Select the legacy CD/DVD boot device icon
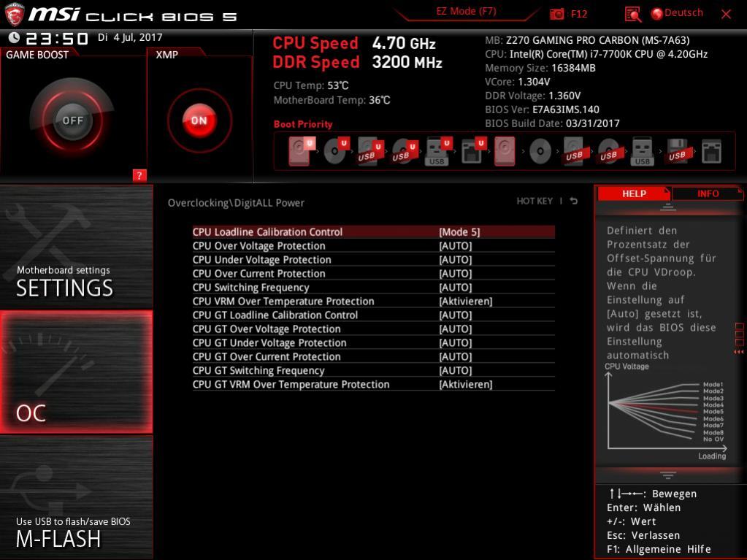This screenshot has height=560, width=747. pos(540,151)
